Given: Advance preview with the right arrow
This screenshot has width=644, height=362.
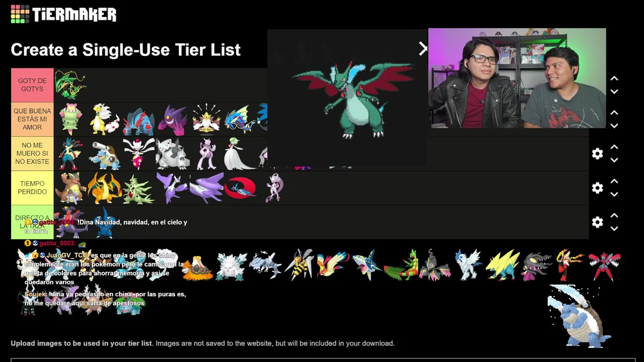Looking at the screenshot, I should click(423, 48).
